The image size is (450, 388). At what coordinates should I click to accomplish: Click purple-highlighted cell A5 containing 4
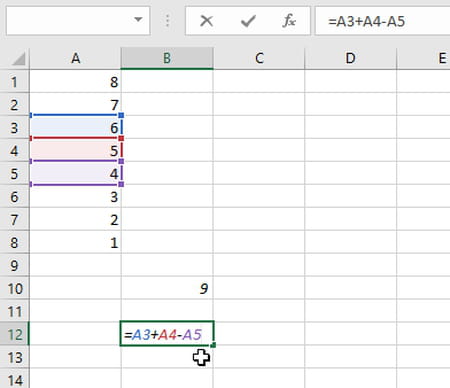(75, 173)
